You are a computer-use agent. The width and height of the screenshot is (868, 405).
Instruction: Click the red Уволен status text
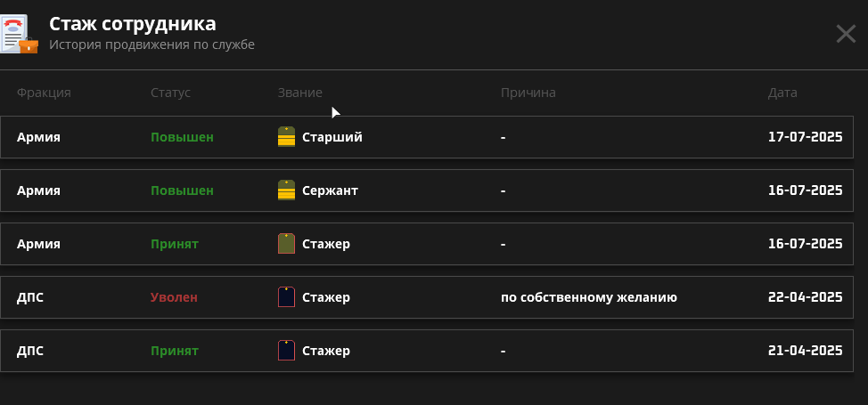click(x=174, y=297)
